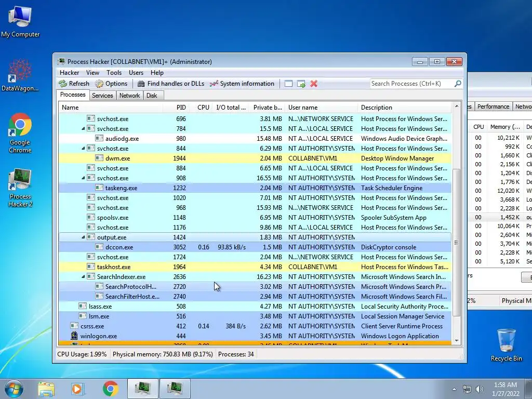Sort by the CPU column header
Image resolution: width=532 pixels, height=399 pixels.
201,108
